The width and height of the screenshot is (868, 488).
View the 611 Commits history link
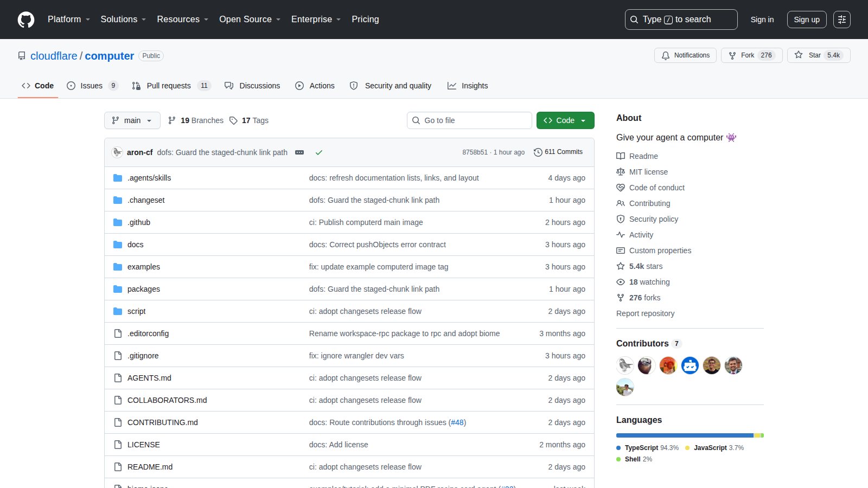coord(558,152)
